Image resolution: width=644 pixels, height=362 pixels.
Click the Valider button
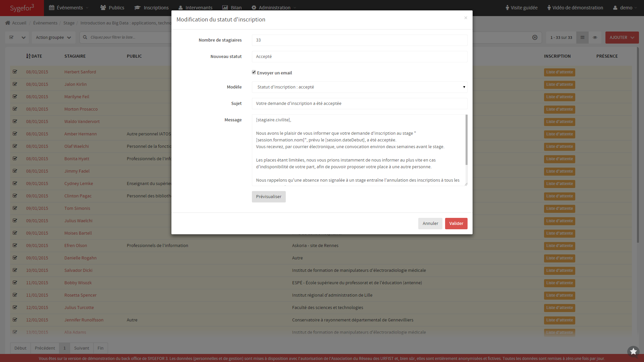[456, 224]
